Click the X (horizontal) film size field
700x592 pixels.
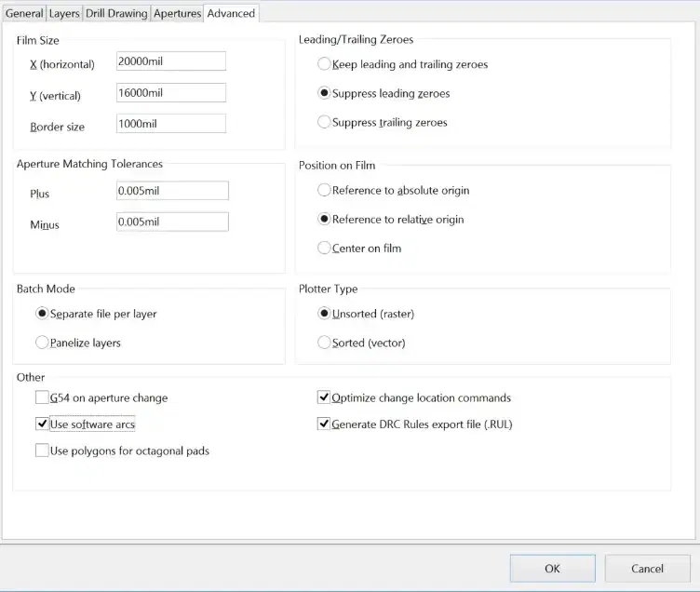click(x=171, y=61)
